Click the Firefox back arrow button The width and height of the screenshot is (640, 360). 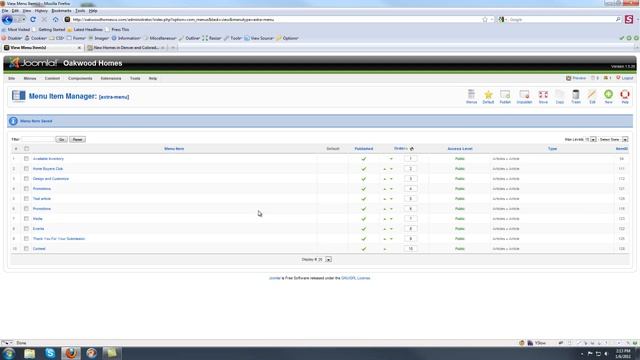click(7, 20)
